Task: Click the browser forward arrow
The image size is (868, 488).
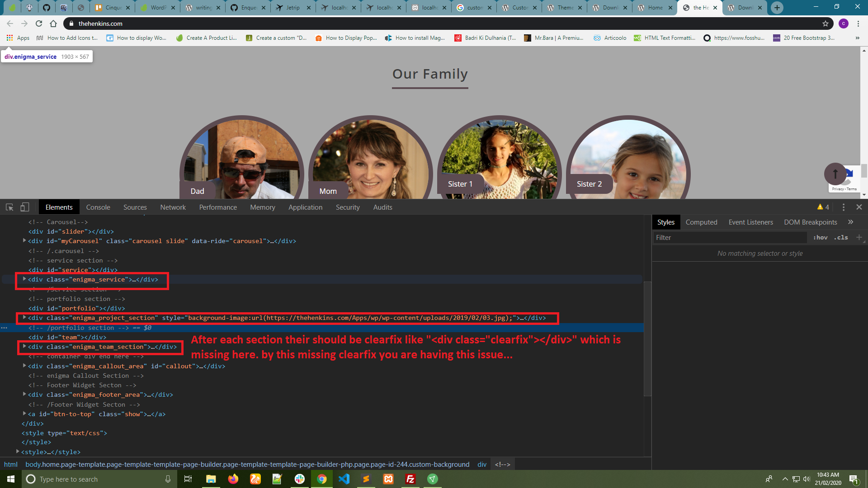Action: [24, 23]
